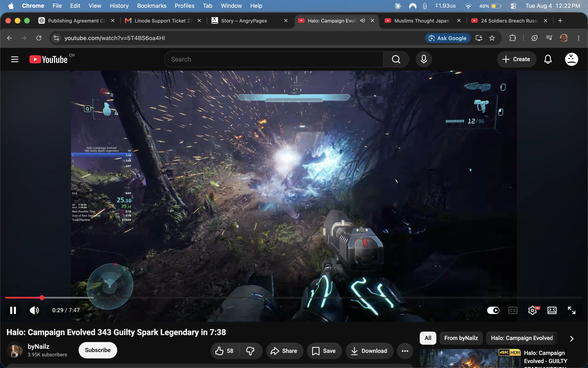The width and height of the screenshot is (588, 368).
Task: Switch to Muslims Thought Japan tab
Action: coord(423,21)
